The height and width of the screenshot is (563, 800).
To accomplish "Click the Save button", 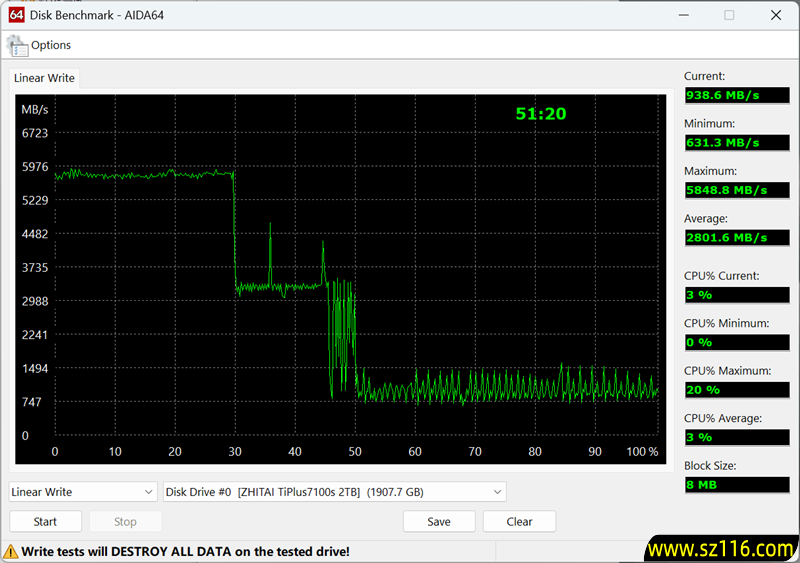I will [439, 522].
